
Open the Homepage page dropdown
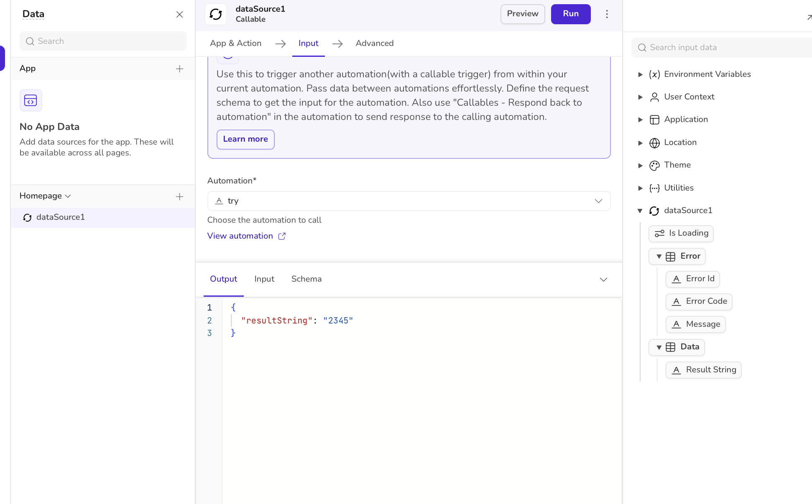(45, 196)
